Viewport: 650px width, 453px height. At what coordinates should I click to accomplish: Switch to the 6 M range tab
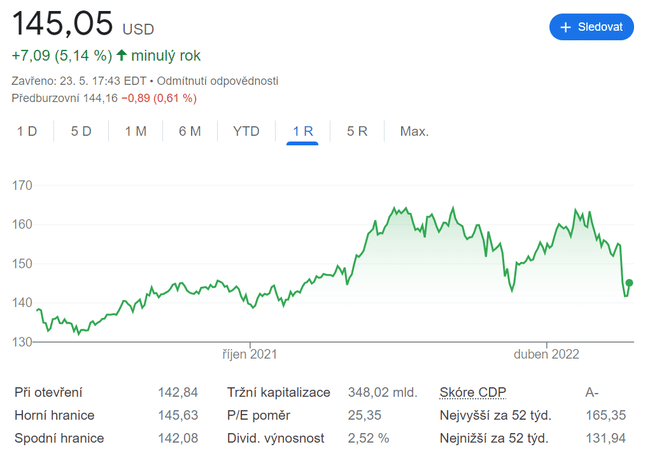[x=189, y=131]
